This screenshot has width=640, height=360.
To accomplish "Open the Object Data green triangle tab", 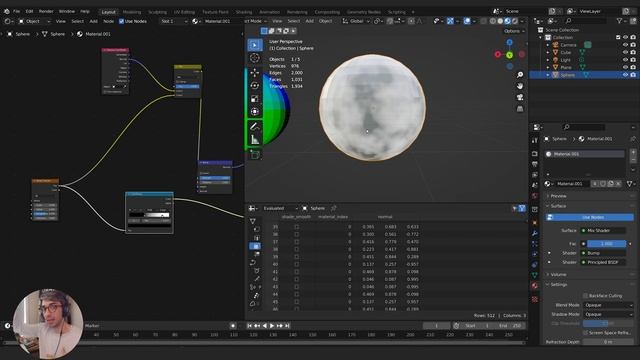I will (535, 276).
